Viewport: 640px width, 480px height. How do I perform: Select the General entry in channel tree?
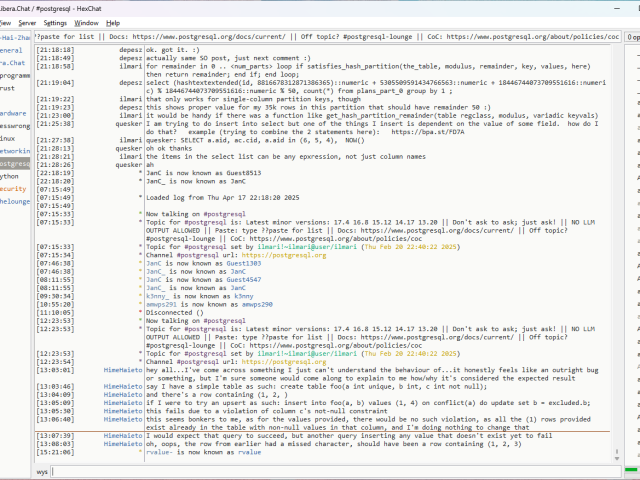point(12,49)
